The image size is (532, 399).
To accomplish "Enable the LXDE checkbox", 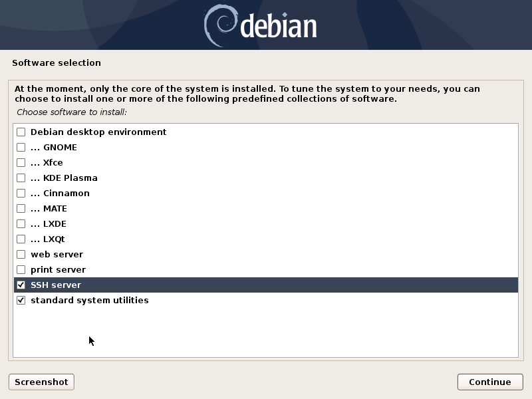I will pos(21,223).
